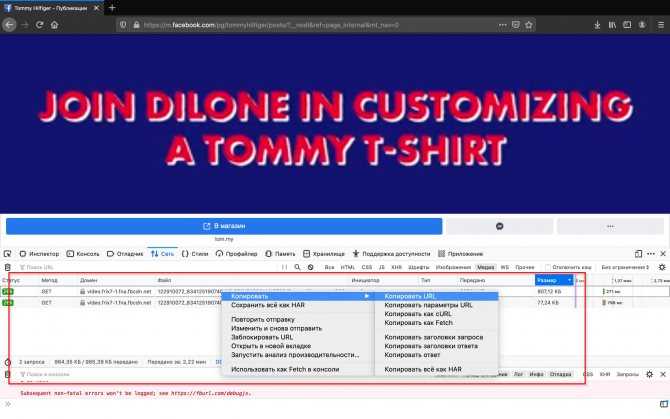670x419 pixels.
Task: Open console settings gear icon
Action: pos(649,374)
